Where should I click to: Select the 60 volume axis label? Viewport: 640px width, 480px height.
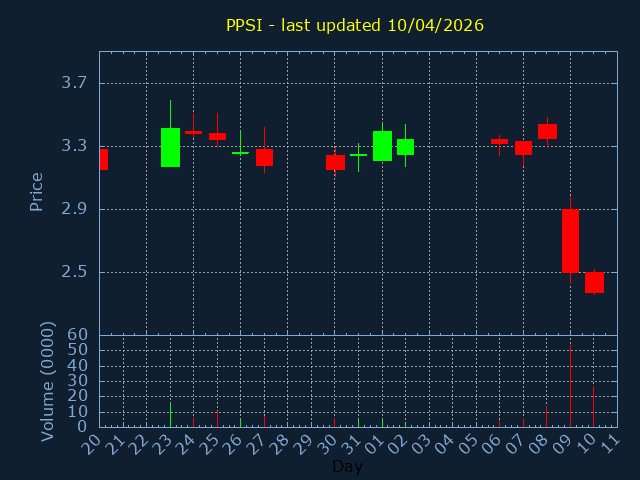(77, 335)
